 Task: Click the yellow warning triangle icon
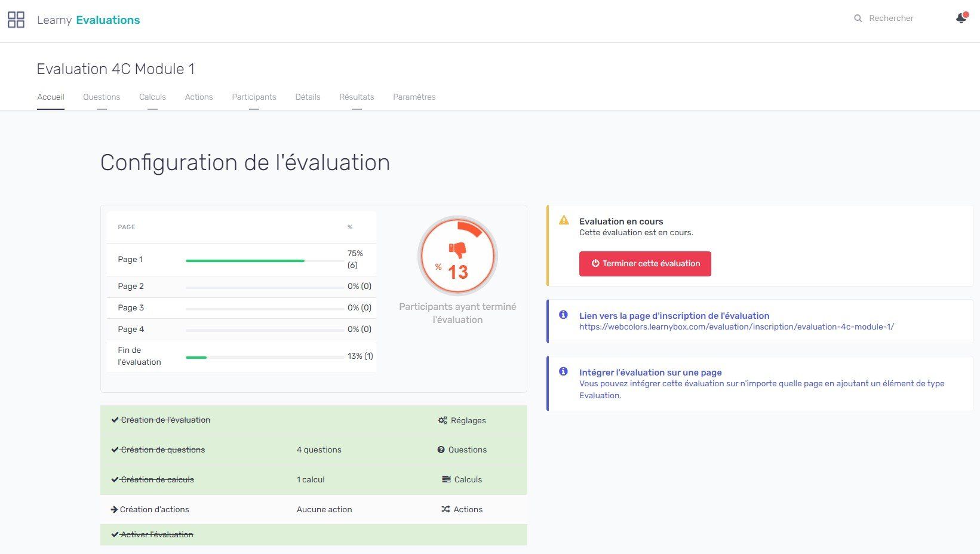tap(564, 220)
